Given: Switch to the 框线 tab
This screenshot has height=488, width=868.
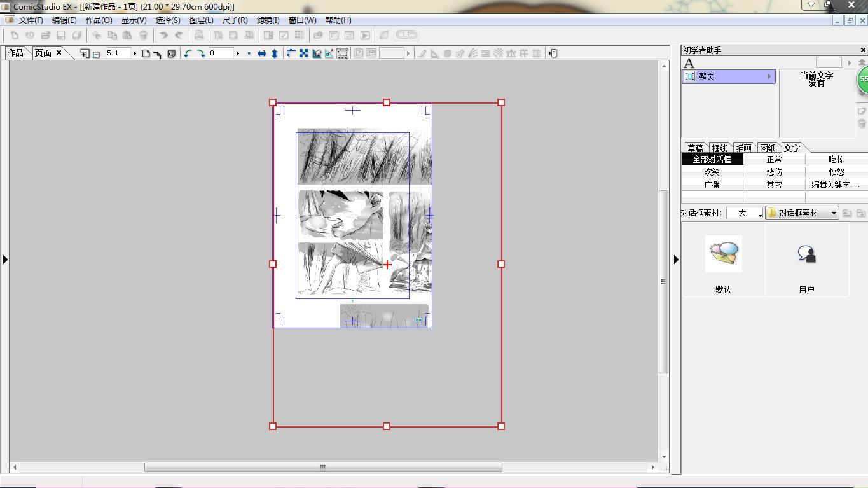Looking at the screenshot, I should tap(719, 148).
